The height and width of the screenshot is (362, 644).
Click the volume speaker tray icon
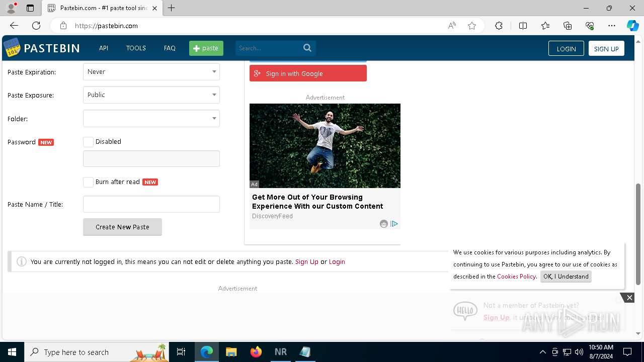point(579,352)
